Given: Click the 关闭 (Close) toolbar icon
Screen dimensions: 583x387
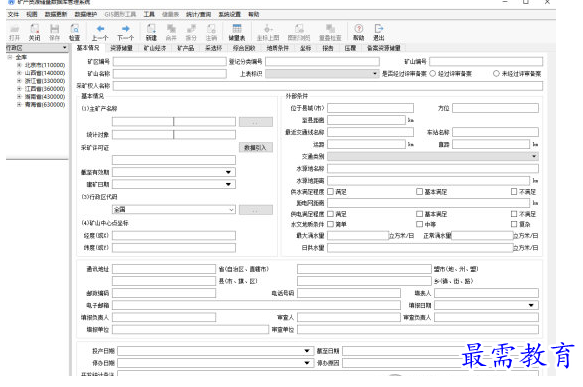Looking at the screenshot, I should [x=34, y=32].
